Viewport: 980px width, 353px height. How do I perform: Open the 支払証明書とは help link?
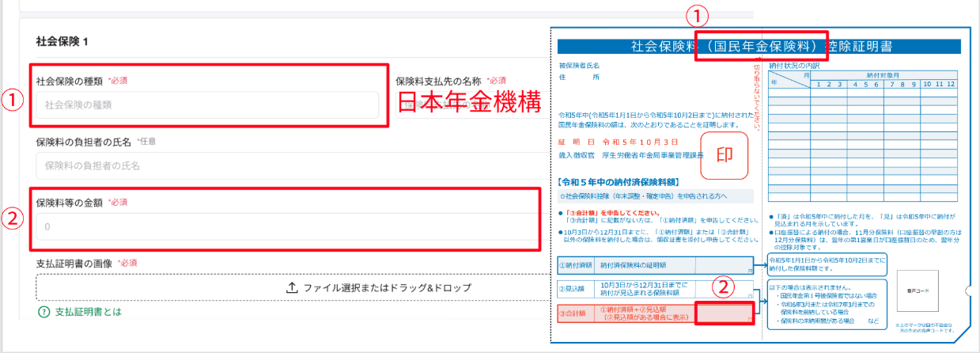pyautogui.click(x=89, y=312)
